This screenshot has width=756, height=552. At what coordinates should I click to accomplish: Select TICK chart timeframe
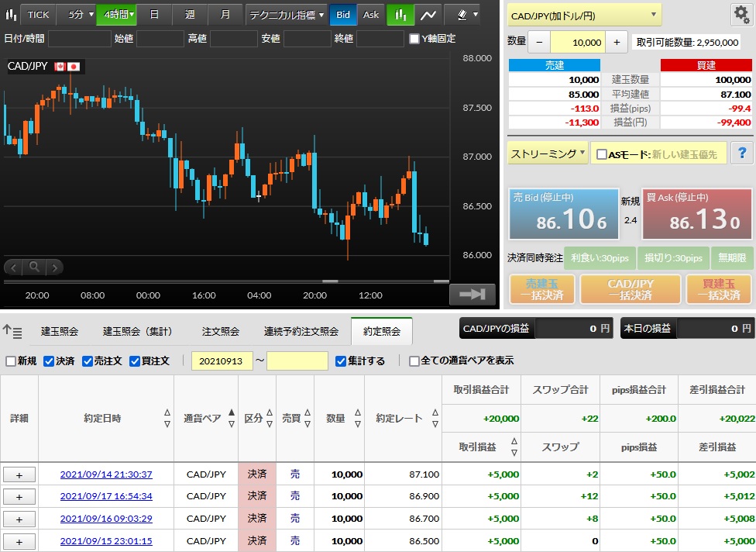[38, 15]
